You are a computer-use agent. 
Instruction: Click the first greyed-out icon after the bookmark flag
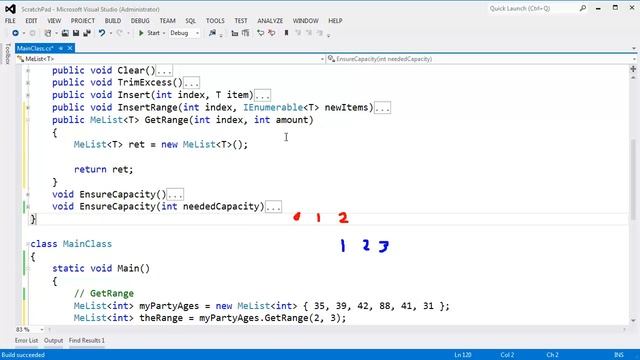298,33
